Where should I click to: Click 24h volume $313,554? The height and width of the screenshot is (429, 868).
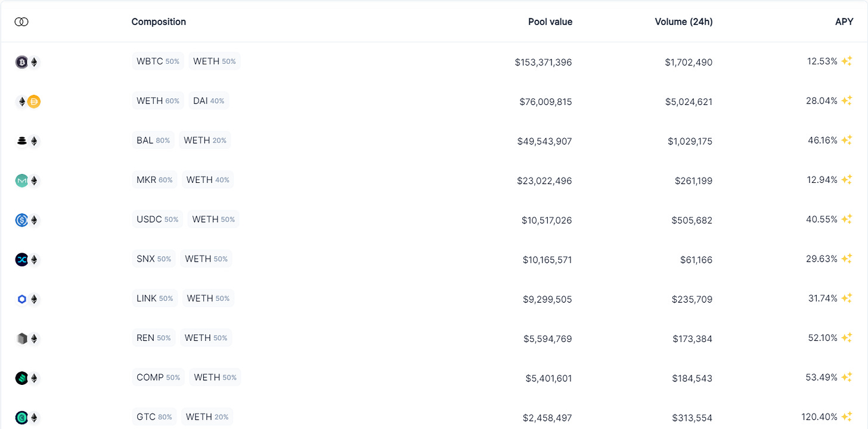pyautogui.click(x=692, y=418)
